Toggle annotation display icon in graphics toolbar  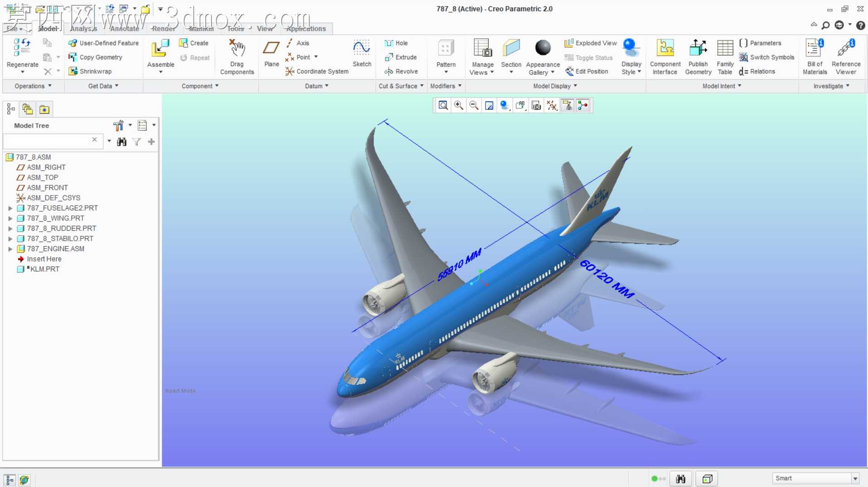[567, 105]
